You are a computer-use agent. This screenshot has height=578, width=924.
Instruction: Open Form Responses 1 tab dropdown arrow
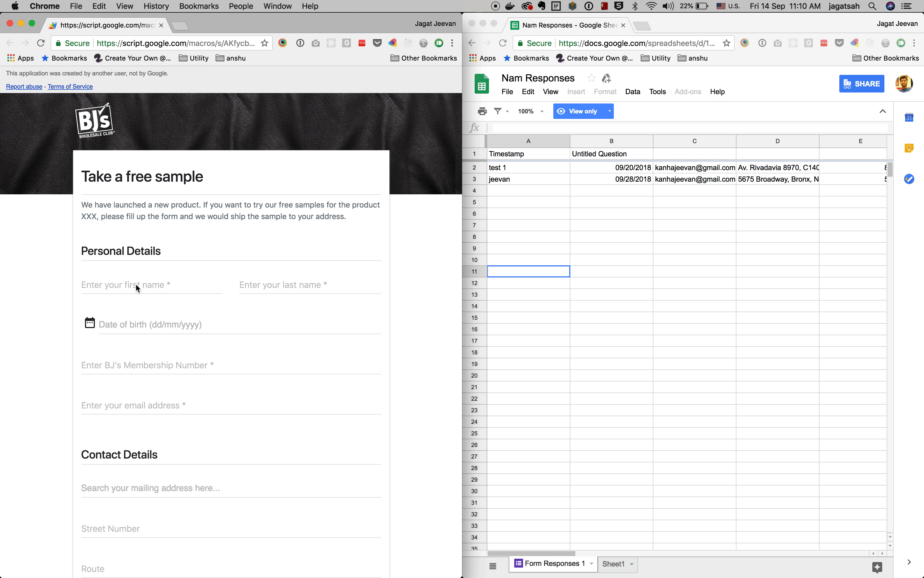coord(592,563)
